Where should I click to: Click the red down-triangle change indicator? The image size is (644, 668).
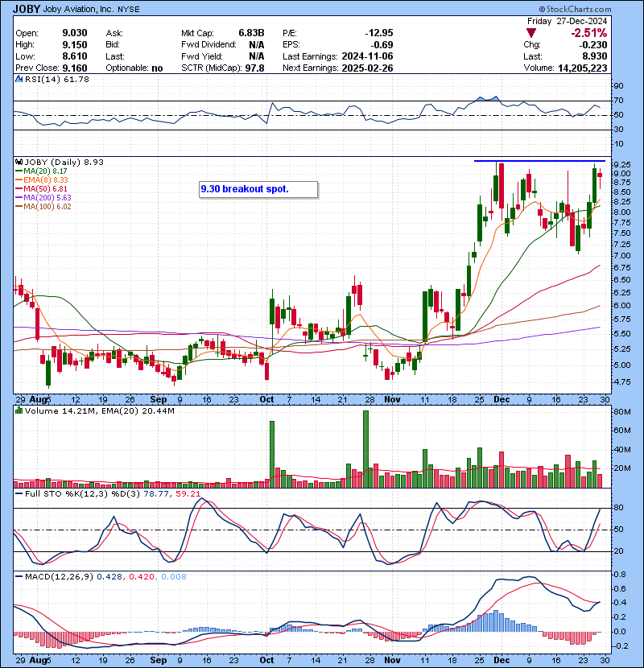tap(531, 33)
